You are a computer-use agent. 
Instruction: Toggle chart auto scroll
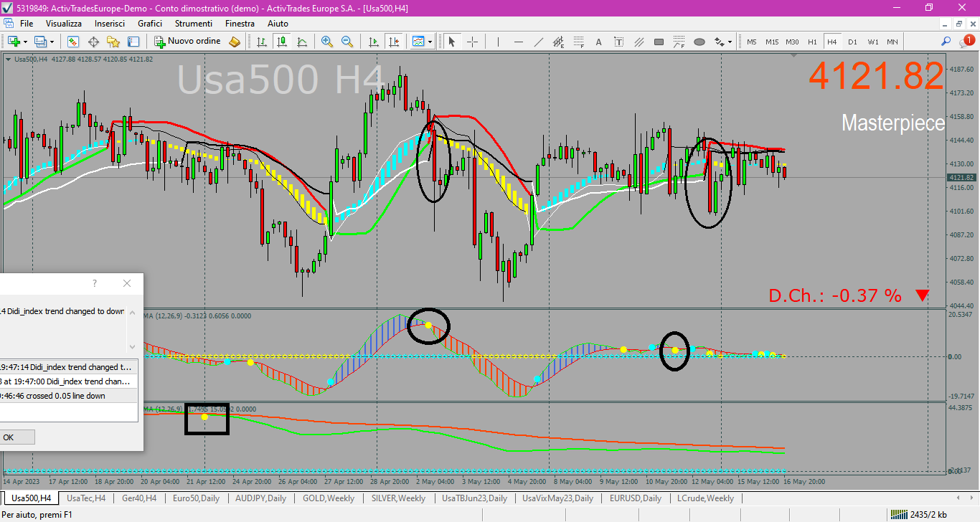point(373,42)
